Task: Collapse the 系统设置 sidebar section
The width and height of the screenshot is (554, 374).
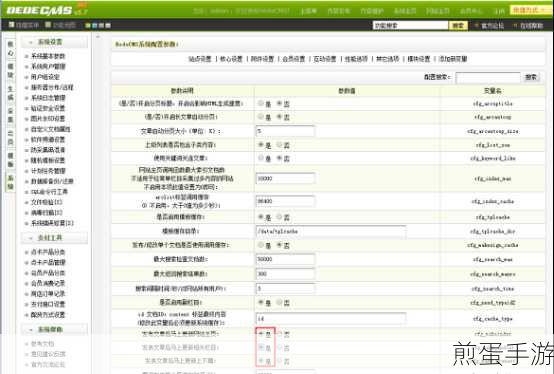Action: 54,42
